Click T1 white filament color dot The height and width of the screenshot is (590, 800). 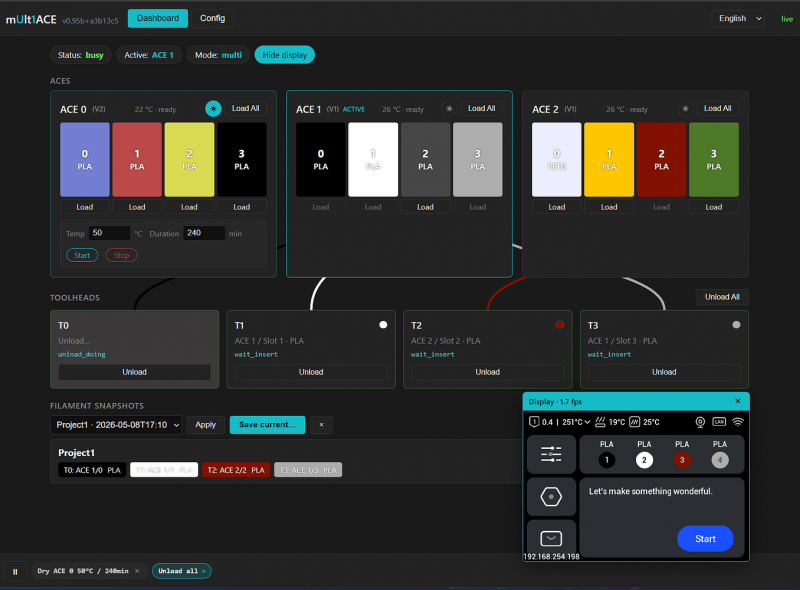383,325
